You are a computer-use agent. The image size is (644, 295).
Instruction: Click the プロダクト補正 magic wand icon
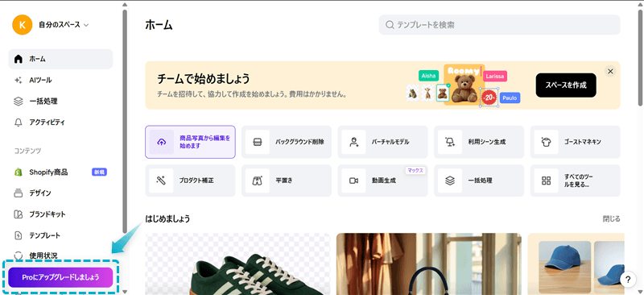162,181
